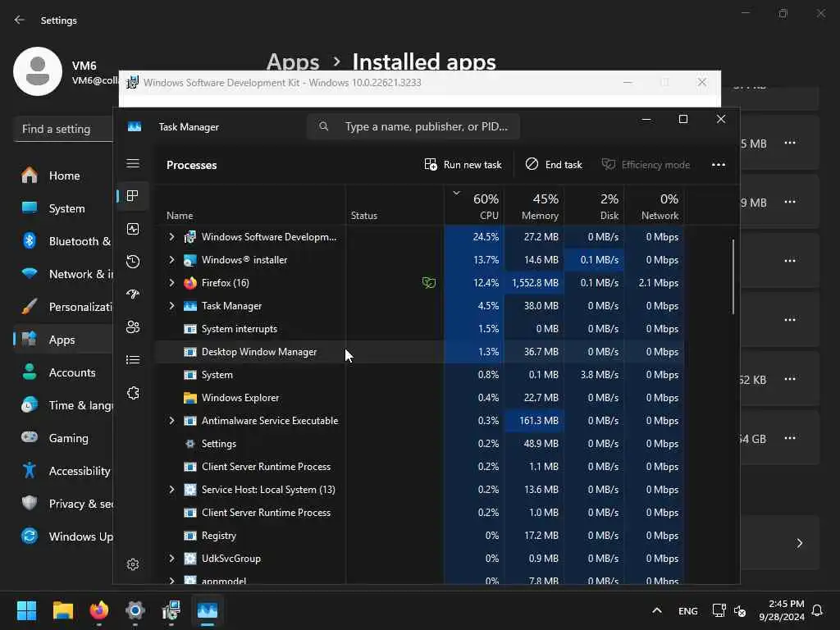Open the chevron row at bottom of Settings list
The image size is (840, 630).
coord(799,543)
